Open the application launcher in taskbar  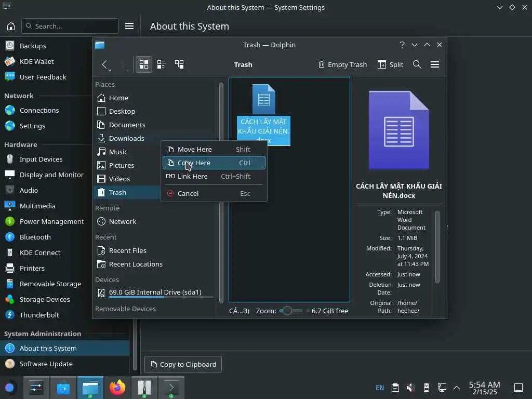(x=9, y=388)
